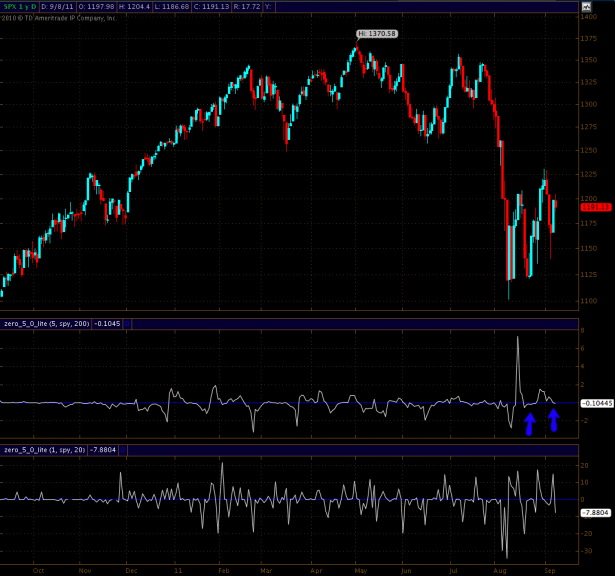Screen dimensions: 615x576
Task: Click the -0.10445 axis value label
Action: pos(597,403)
